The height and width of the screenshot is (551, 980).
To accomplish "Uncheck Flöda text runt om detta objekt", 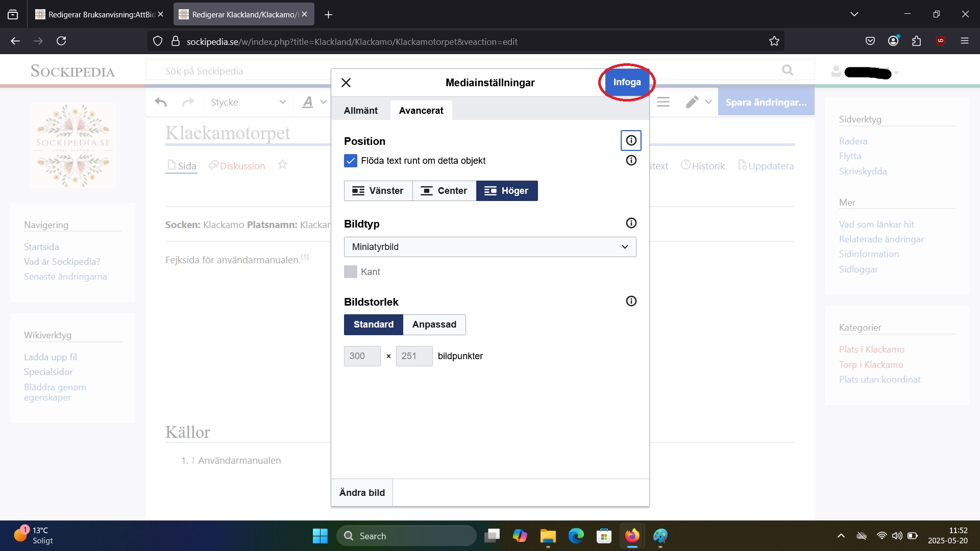I will (x=351, y=161).
